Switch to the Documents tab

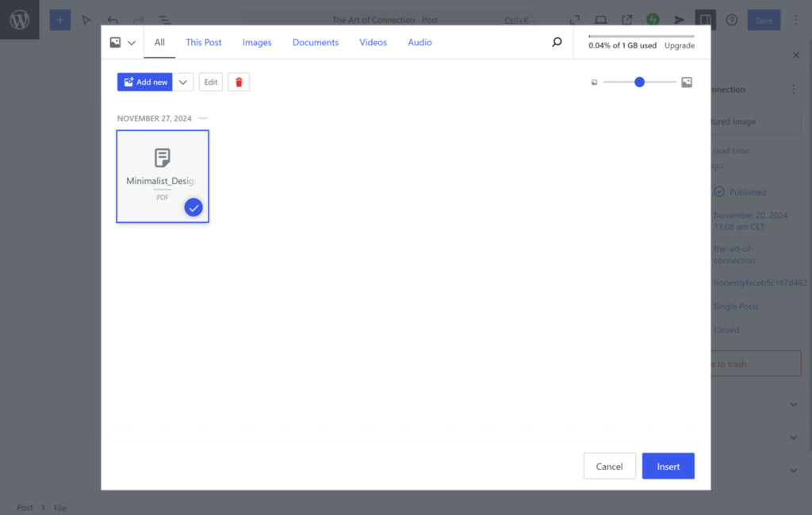(x=316, y=43)
